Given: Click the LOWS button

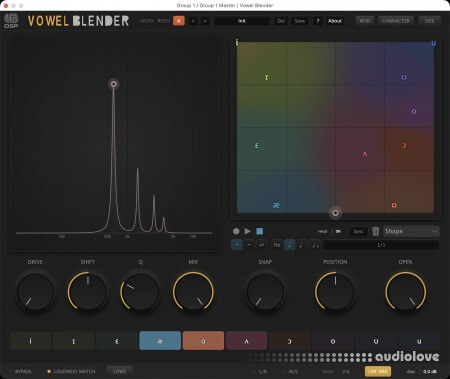Looking at the screenshot, I should (x=120, y=371).
